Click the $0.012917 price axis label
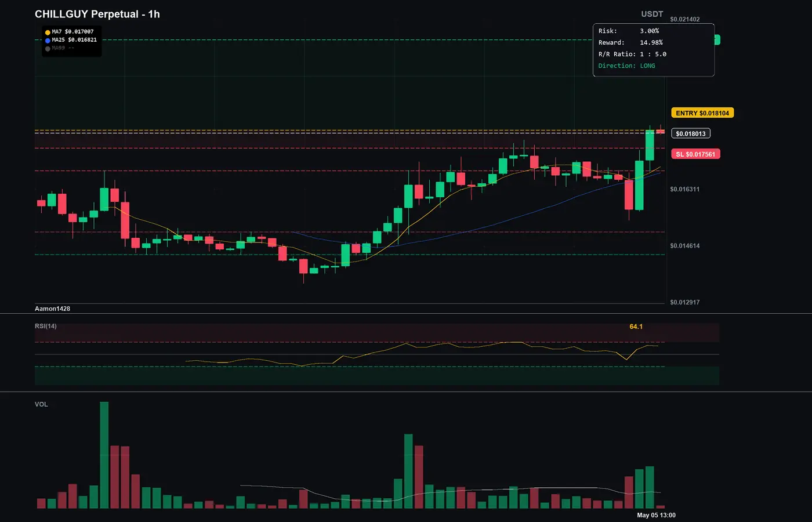 point(685,302)
